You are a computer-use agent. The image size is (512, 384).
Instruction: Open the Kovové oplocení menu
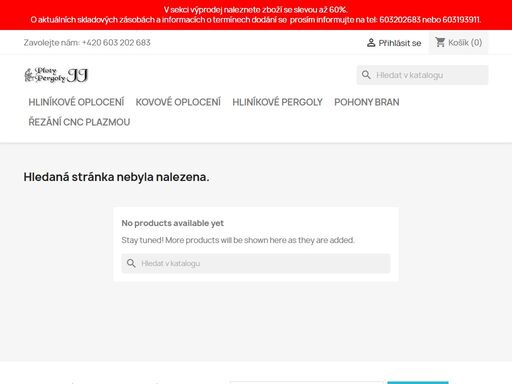pos(178,102)
